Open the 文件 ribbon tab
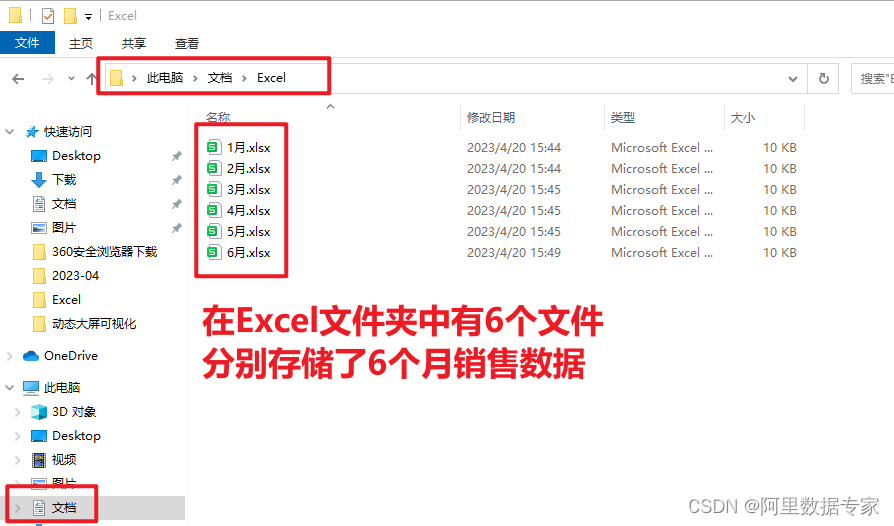Image resolution: width=894 pixels, height=526 pixels. [x=27, y=43]
